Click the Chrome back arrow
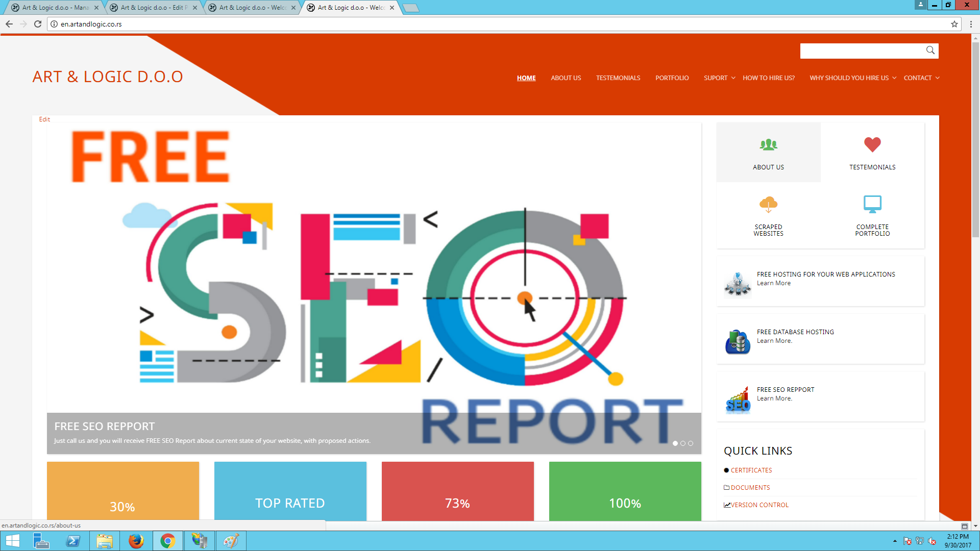 [9, 24]
